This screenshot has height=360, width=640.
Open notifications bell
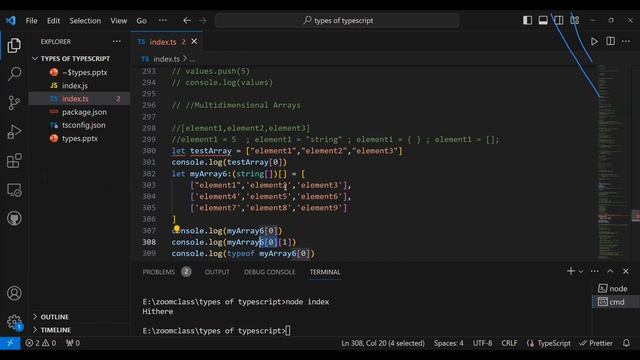pos(627,343)
